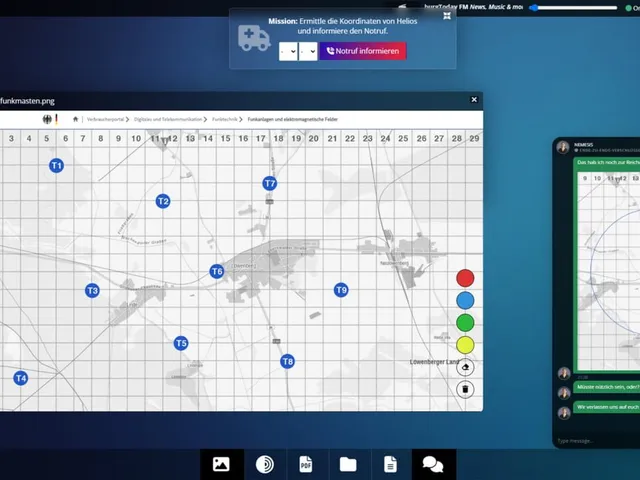Open the second coordinate dropdown
The image size is (640, 480).
click(308, 51)
